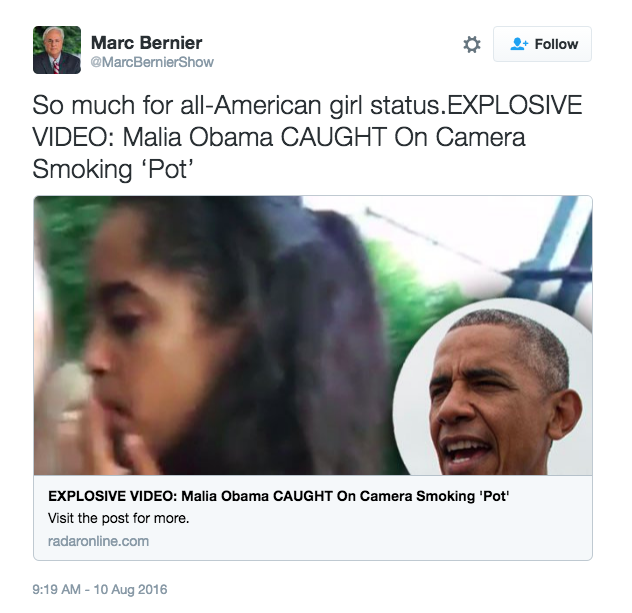Click the 'Smoking ‘Pot’' last tweet line
Viewport: 632px width, 613px height.
[x=113, y=169]
